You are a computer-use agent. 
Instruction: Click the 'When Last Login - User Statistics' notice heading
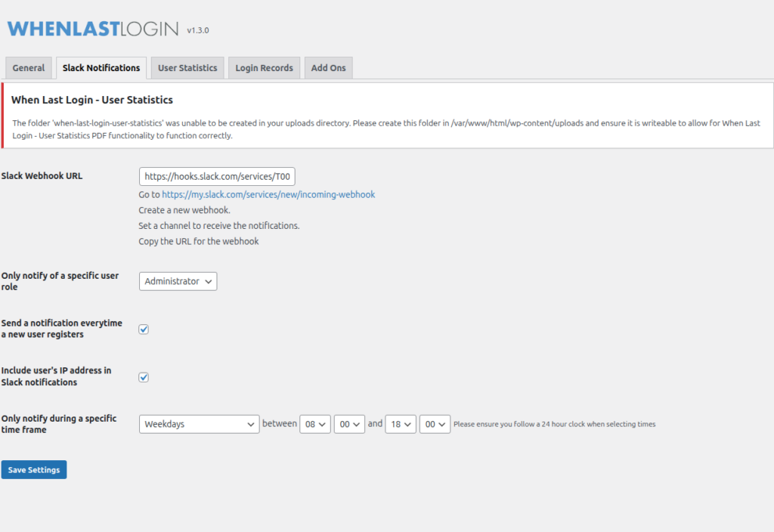[92, 100]
